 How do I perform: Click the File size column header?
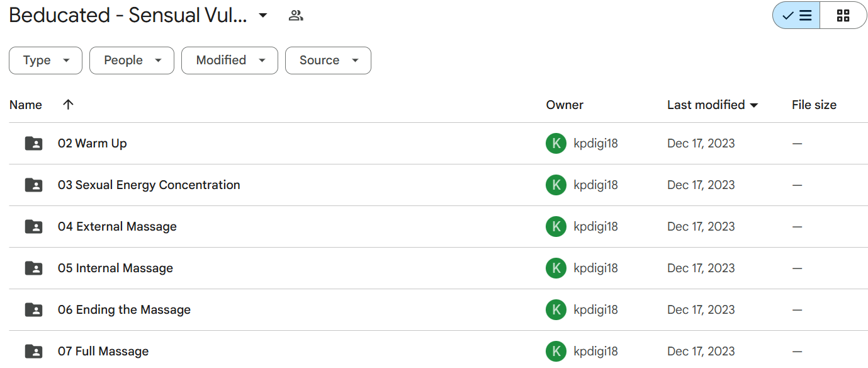(814, 105)
